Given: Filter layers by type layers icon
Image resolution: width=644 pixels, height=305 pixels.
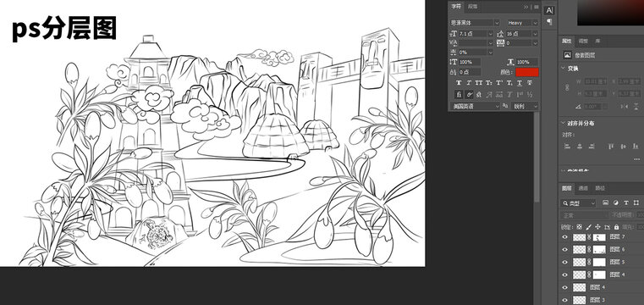Looking at the screenshot, I should coord(626,202).
